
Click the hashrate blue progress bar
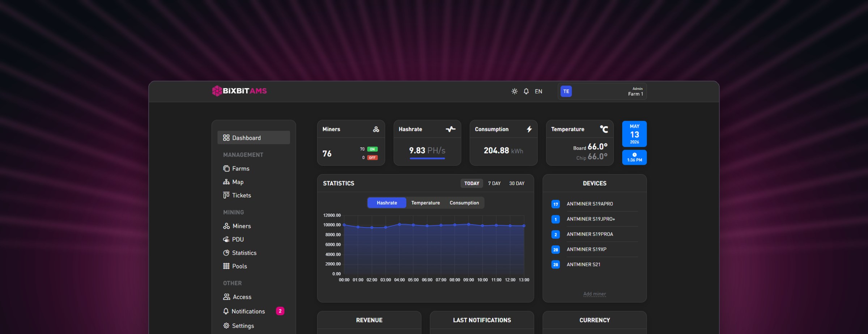pyautogui.click(x=427, y=158)
